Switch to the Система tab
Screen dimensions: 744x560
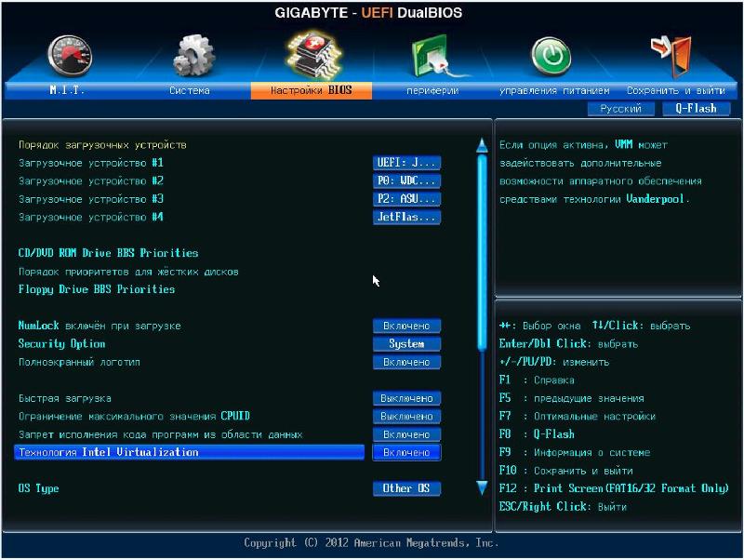pyautogui.click(x=190, y=90)
